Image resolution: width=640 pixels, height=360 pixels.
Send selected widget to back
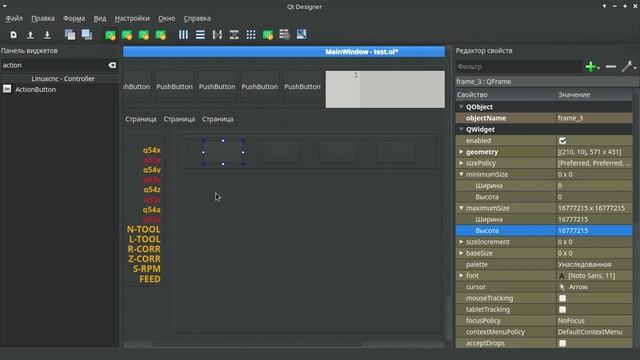[x=70, y=35]
